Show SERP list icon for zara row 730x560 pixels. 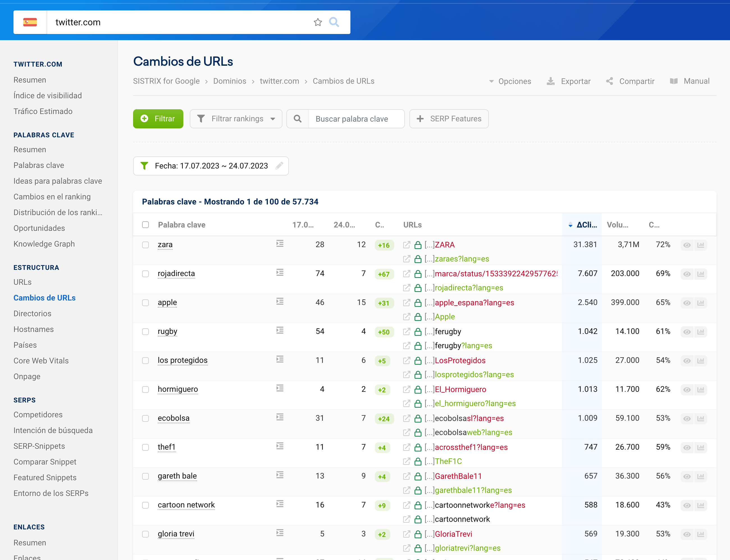(x=280, y=244)
